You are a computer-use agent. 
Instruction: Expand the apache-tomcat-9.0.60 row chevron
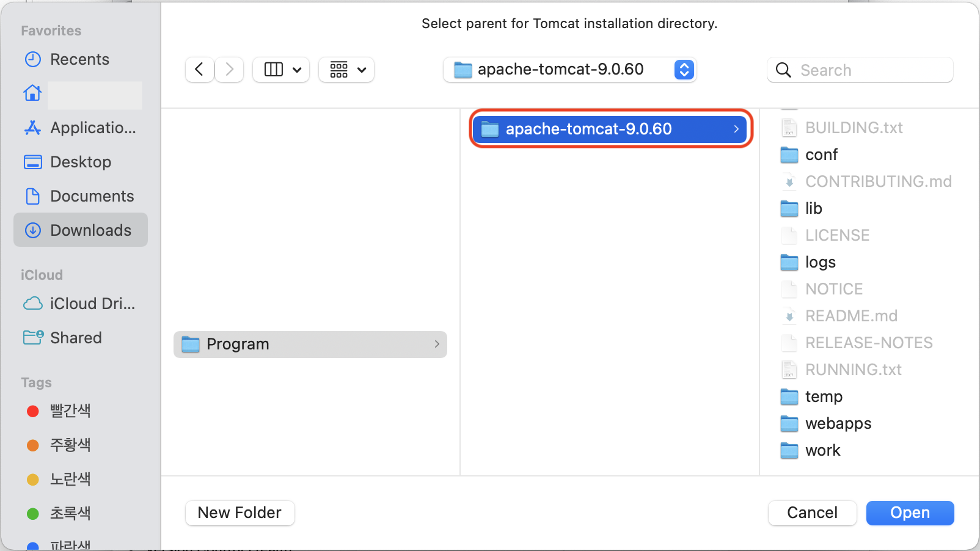736,129
